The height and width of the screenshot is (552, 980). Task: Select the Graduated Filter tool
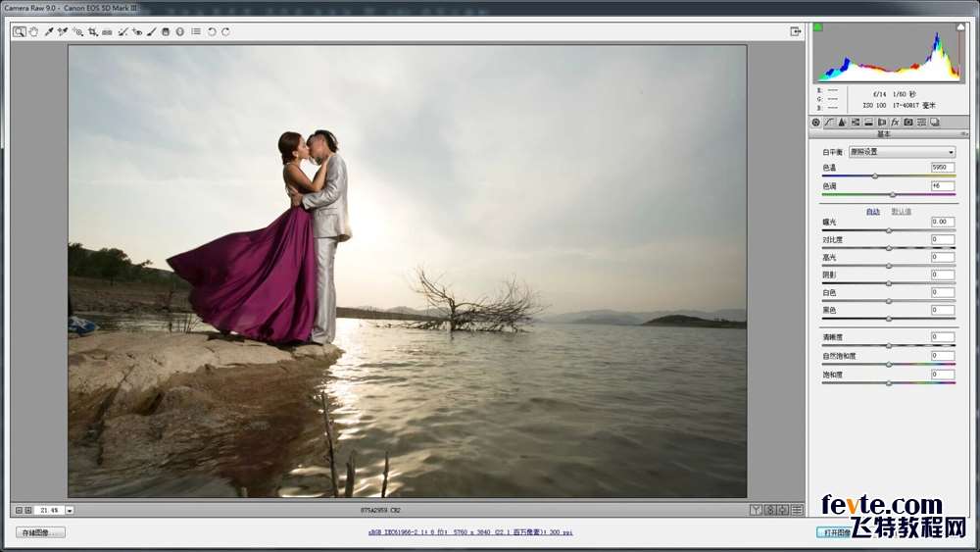click(x=166, y=31)
